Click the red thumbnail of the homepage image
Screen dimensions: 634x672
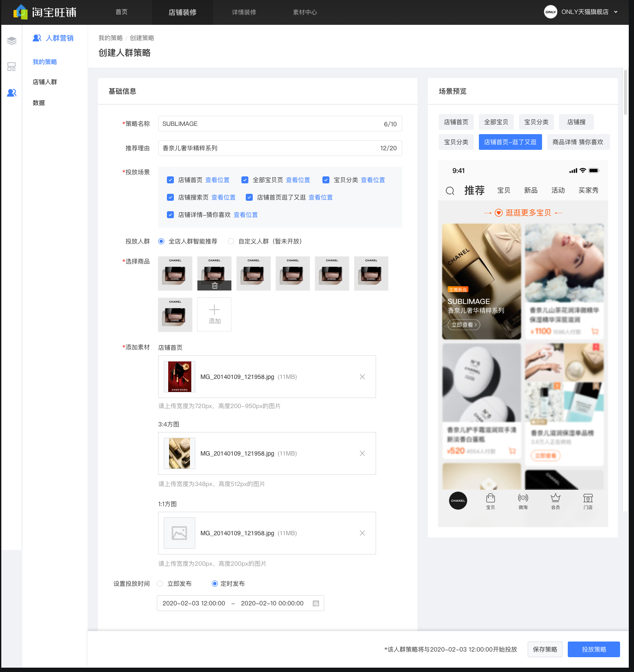coord(180,377)
